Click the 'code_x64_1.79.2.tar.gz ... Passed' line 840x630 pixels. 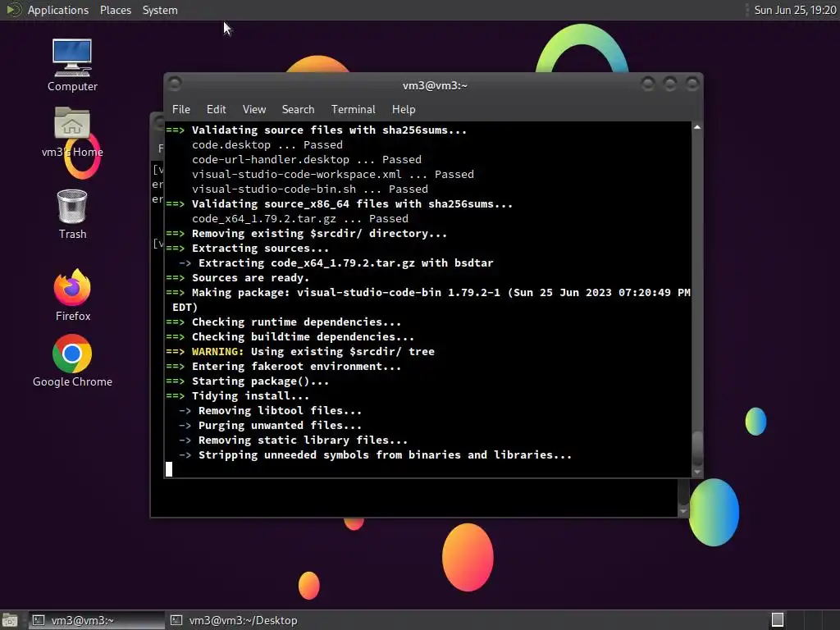300,218
